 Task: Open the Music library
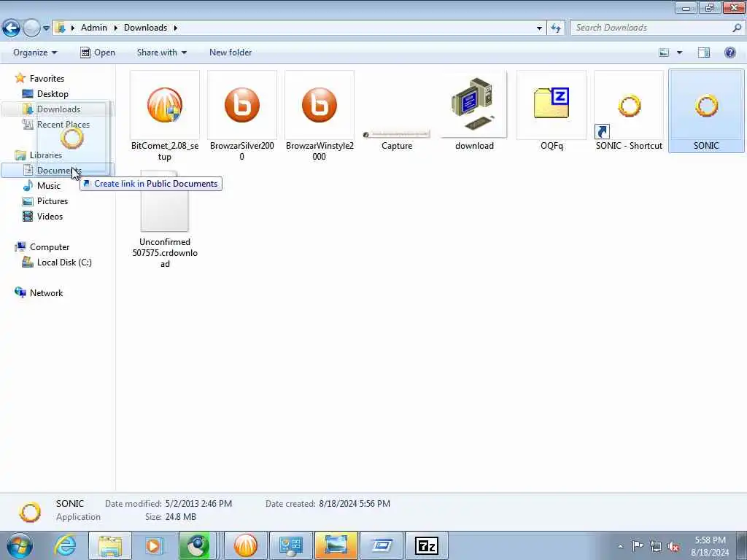(x=49, y=186)
